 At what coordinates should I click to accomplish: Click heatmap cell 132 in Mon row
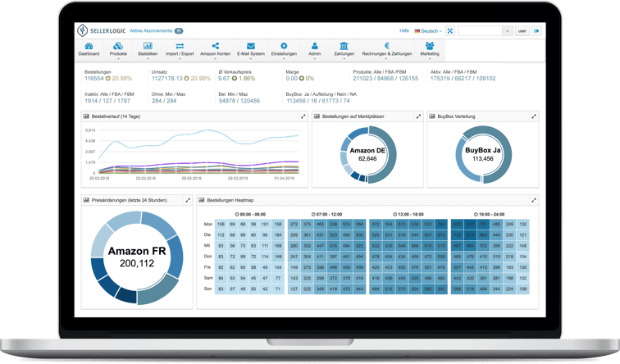[x=522, y=224]
